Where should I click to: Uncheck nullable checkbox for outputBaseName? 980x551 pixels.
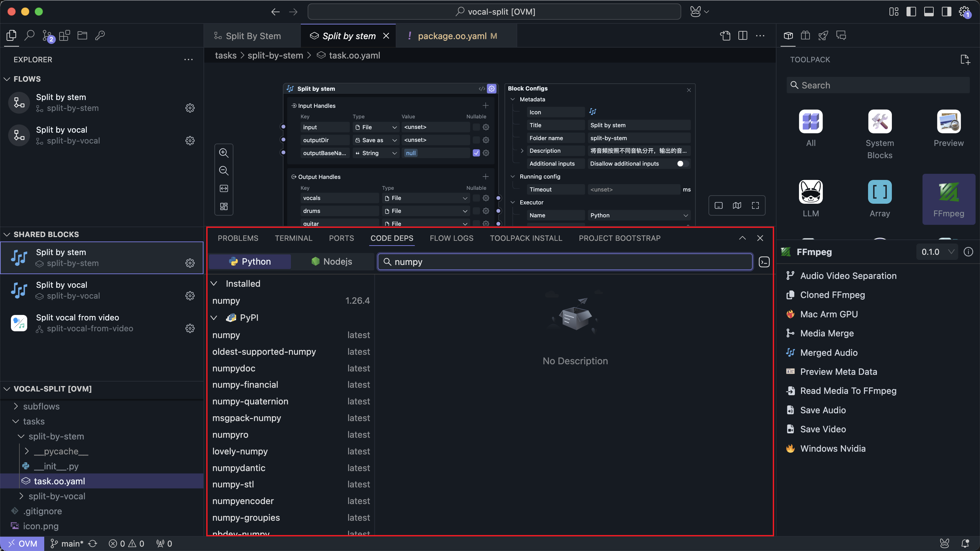[x=476, y=153]
